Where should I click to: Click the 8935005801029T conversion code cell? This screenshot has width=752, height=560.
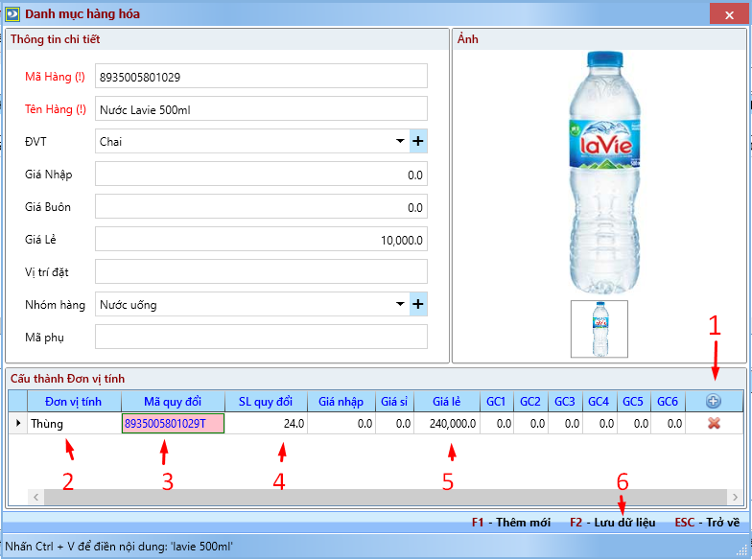point(173,424)
